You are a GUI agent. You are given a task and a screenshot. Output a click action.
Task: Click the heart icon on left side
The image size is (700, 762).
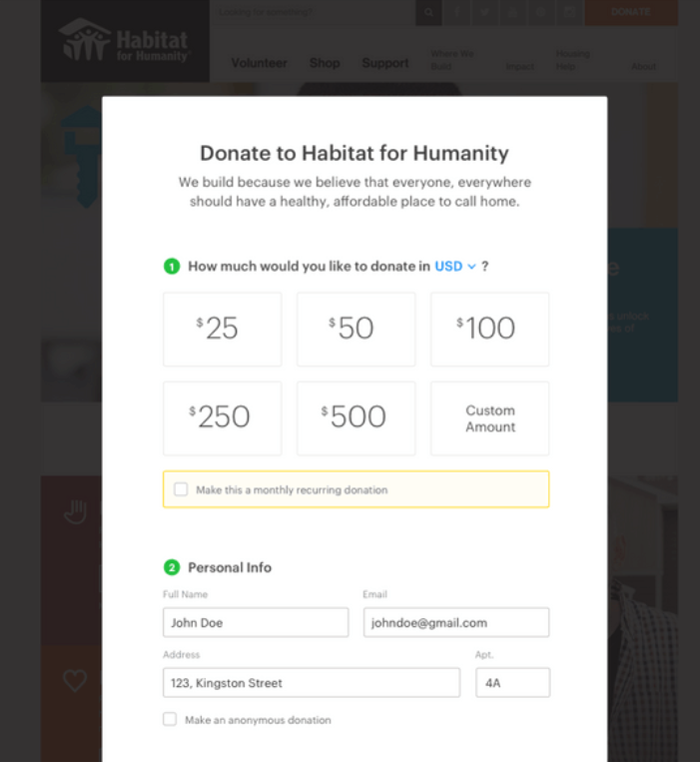(x=75, y=681)
